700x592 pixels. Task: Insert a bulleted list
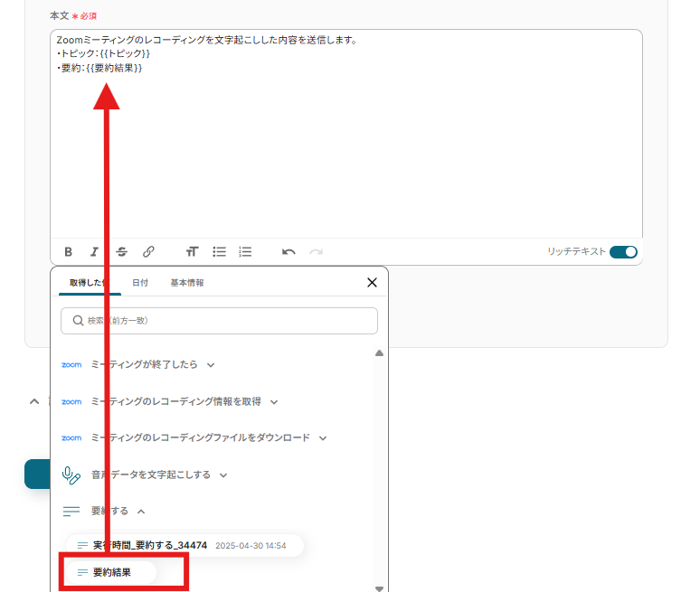[x=219, y=252]
